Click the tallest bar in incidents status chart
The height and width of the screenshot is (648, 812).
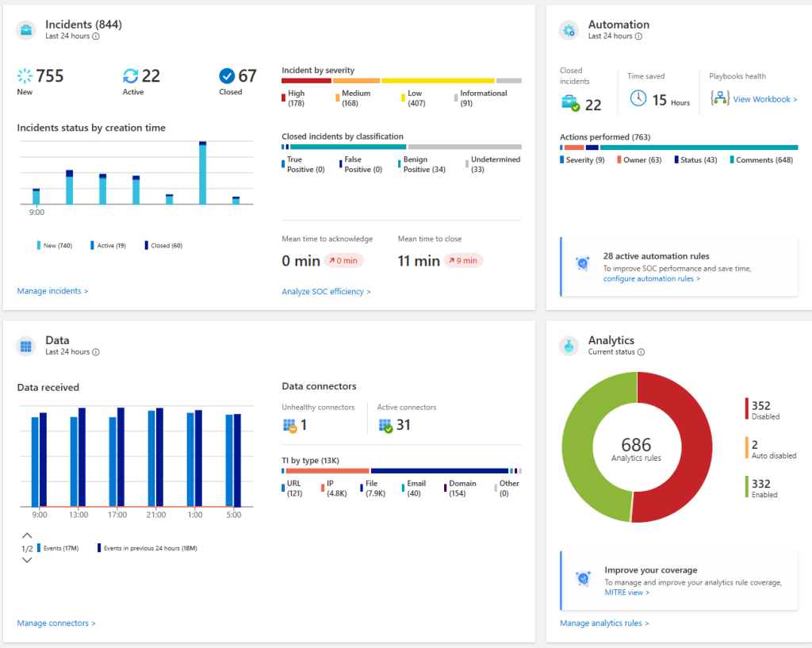(202, 173)
